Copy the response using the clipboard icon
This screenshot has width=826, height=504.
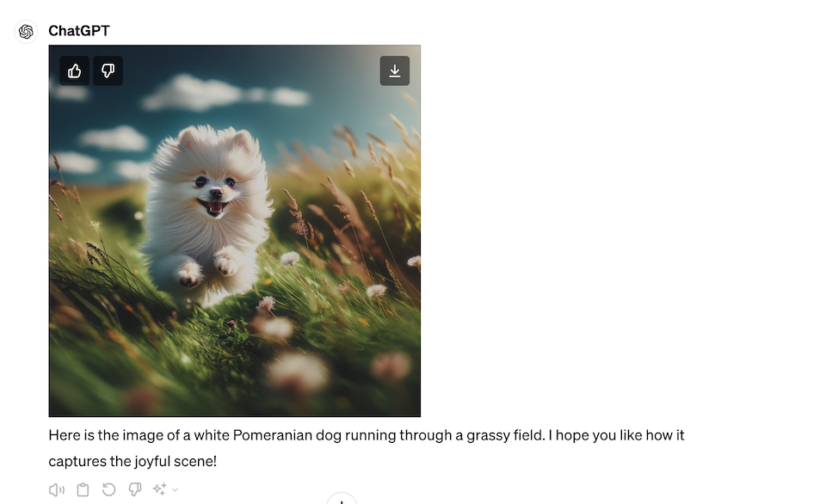(83, 489)
